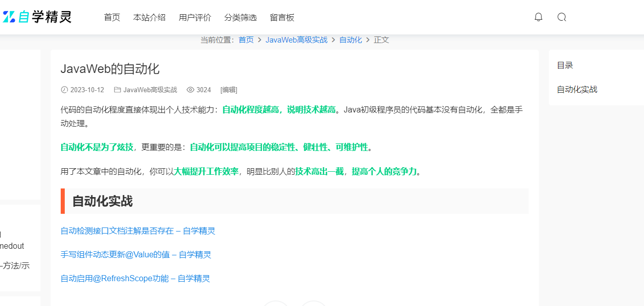This screenshot has height=306, width=644.
Task: Click the article title JavaWeb的自动化
Action: coord(110,69)
